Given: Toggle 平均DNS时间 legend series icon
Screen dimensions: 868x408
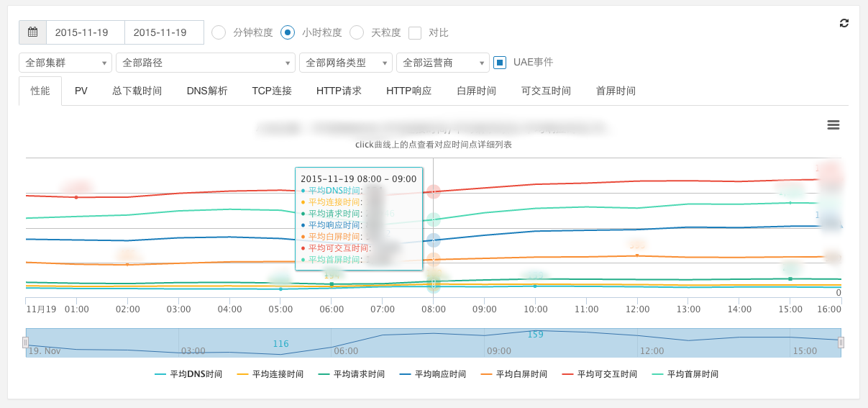Looking at the screenshot, I should click(160, 374).
